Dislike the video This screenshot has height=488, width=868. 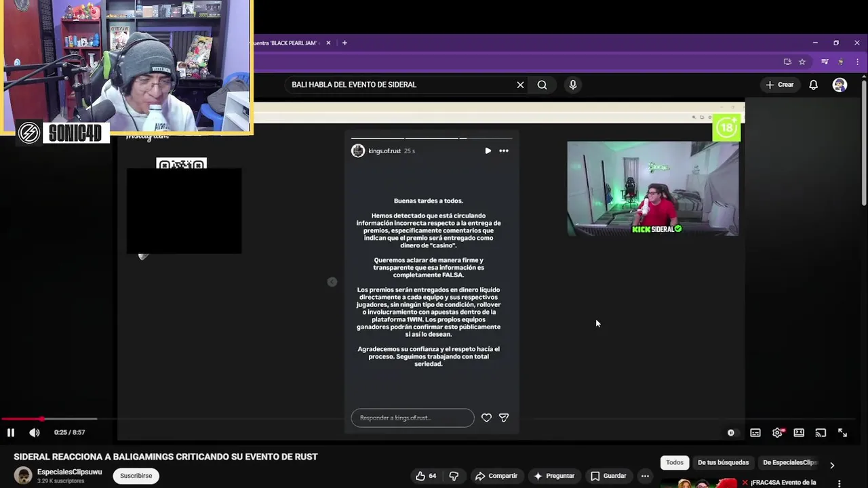pos(454,476)
